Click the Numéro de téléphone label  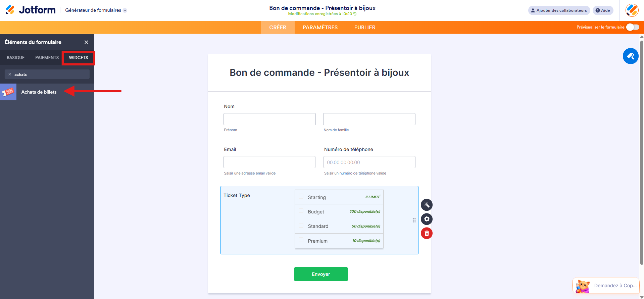[x=348, y=149]
